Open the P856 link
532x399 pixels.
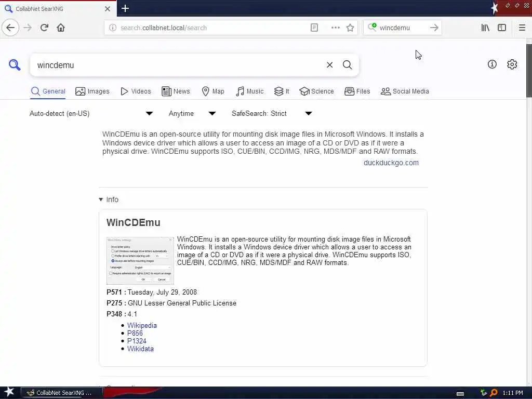pos(135,333)
